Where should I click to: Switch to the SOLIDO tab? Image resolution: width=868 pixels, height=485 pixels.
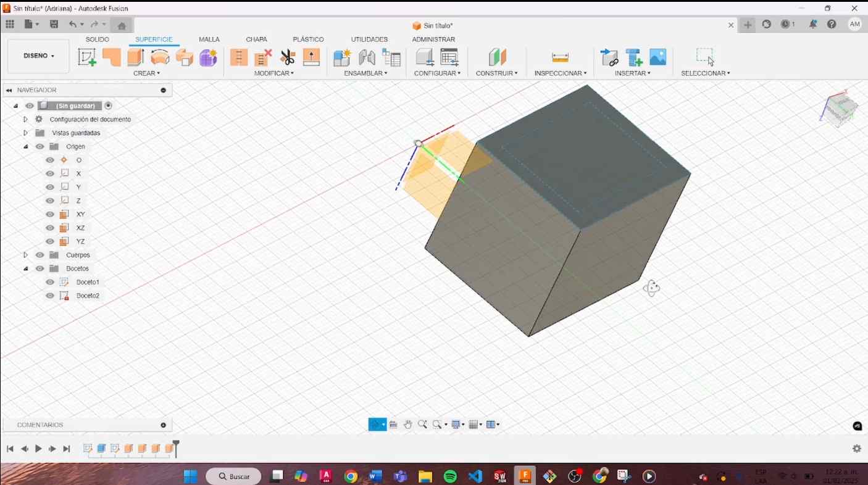click(x=98, y=39)
